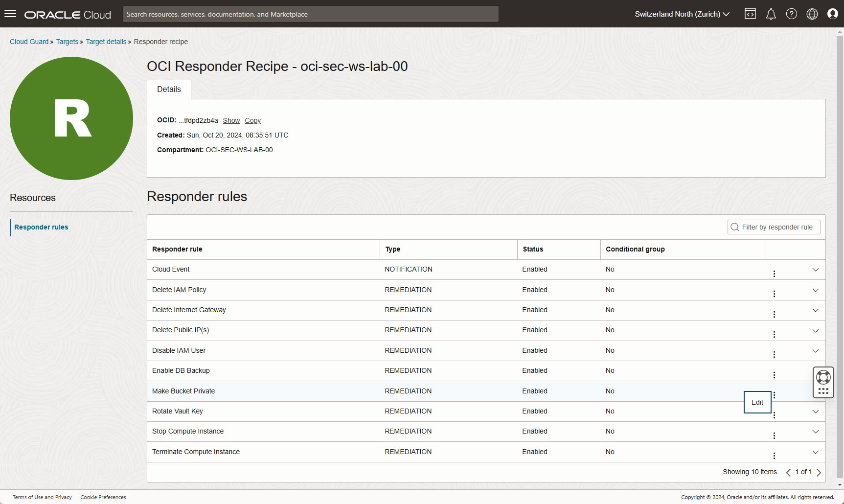Click the Oracle Cloud logo

click(x=68, y=15)
